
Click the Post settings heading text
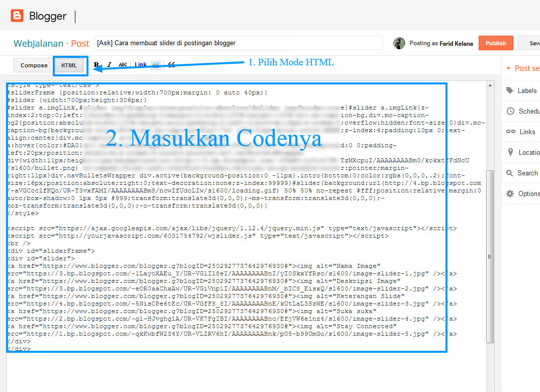pyautogui.click(x=527, y=68)
